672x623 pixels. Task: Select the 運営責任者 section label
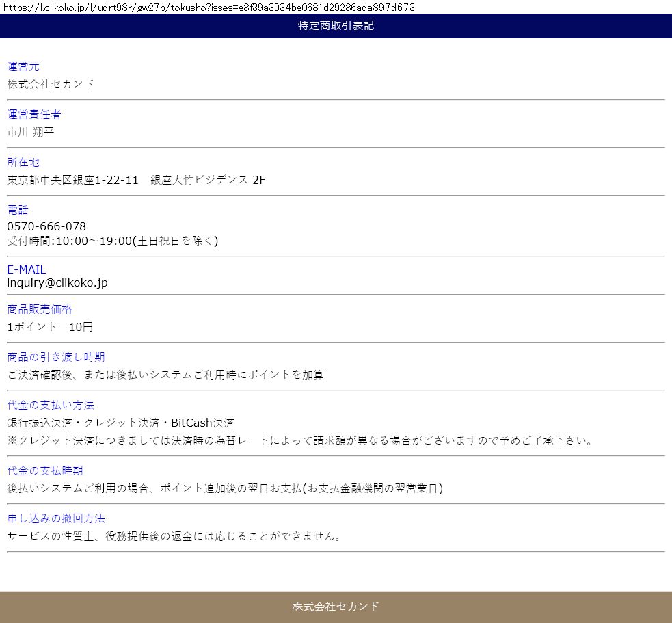(34, 114)
